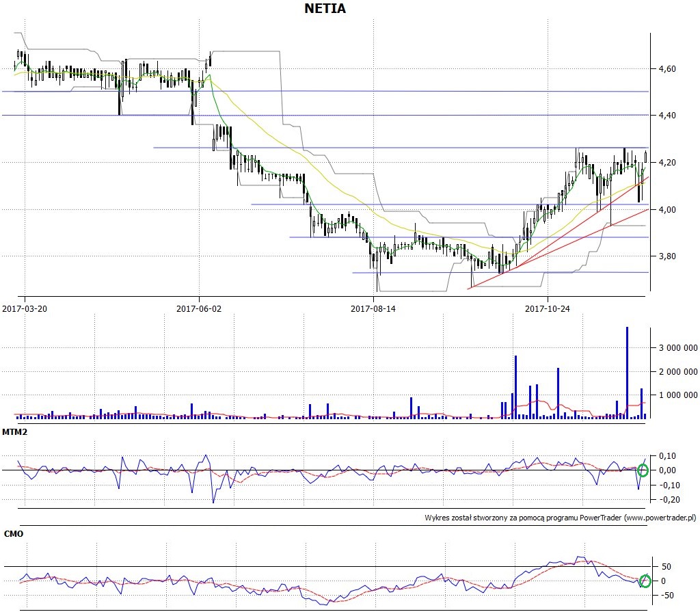Click the 4,00 price axis label
Viewport: 700px width, 612px height.
pos(667,209)
